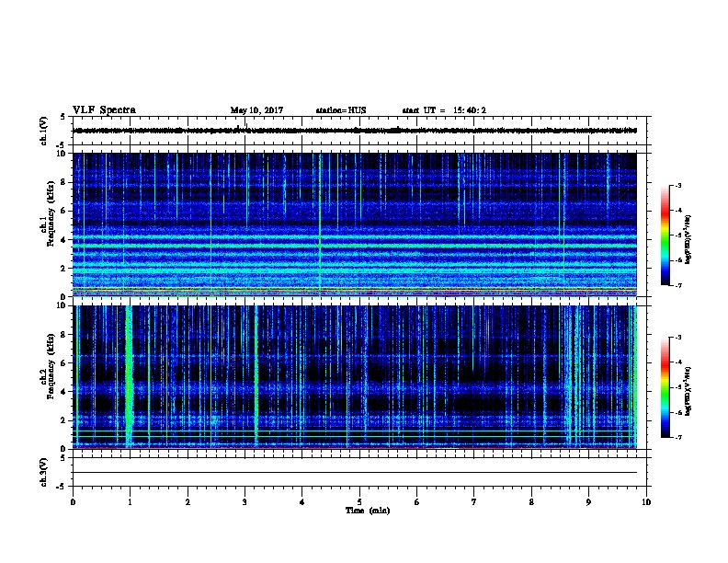Click the ch.1 spectrogram color bar
The image size is (728, 563).
pyautogui.click(x=665, y=236)
